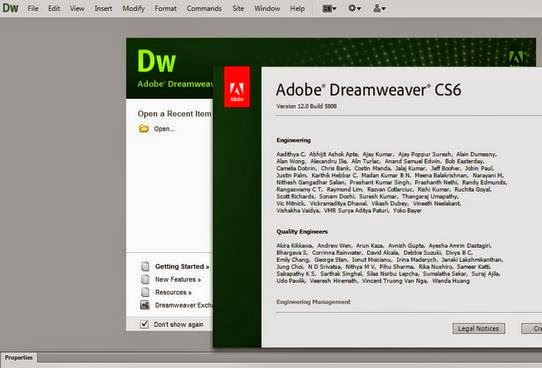The image size is (542, 368).
Task: Click the Legal Notices button
Action: tap(478, 329)
